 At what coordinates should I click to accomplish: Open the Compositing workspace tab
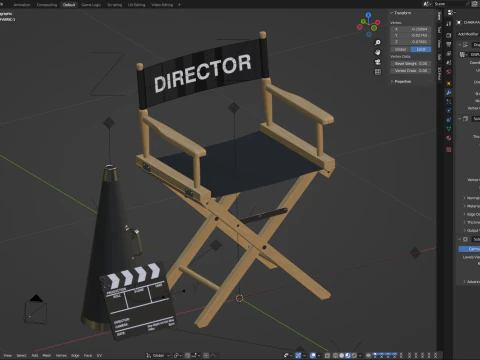[x=47, y=5]
